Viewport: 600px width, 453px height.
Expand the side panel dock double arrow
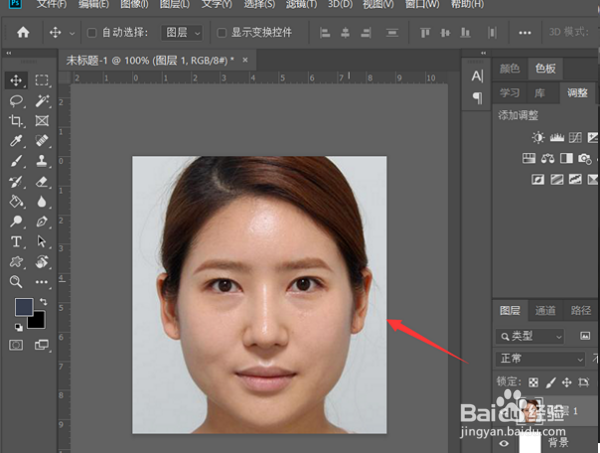point(484,53)
